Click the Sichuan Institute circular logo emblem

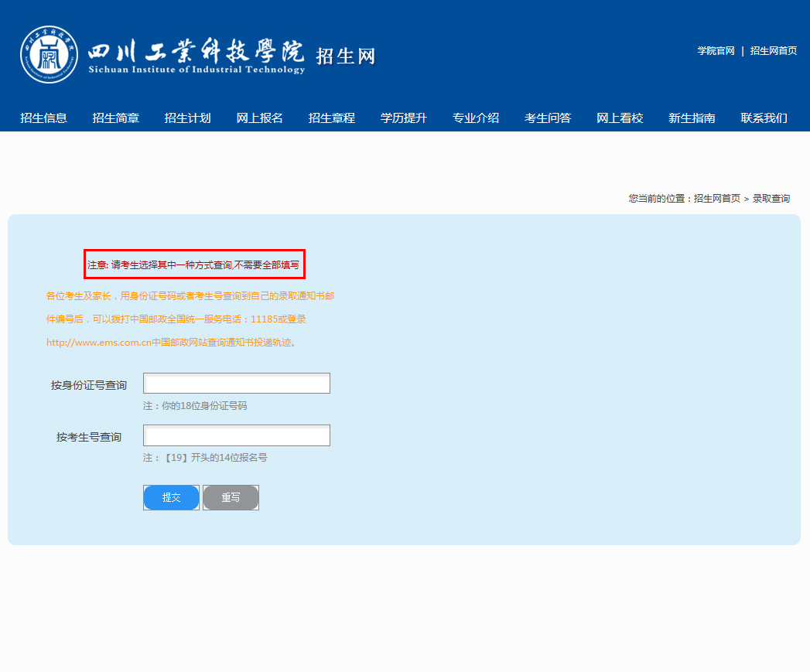point(49,55)
